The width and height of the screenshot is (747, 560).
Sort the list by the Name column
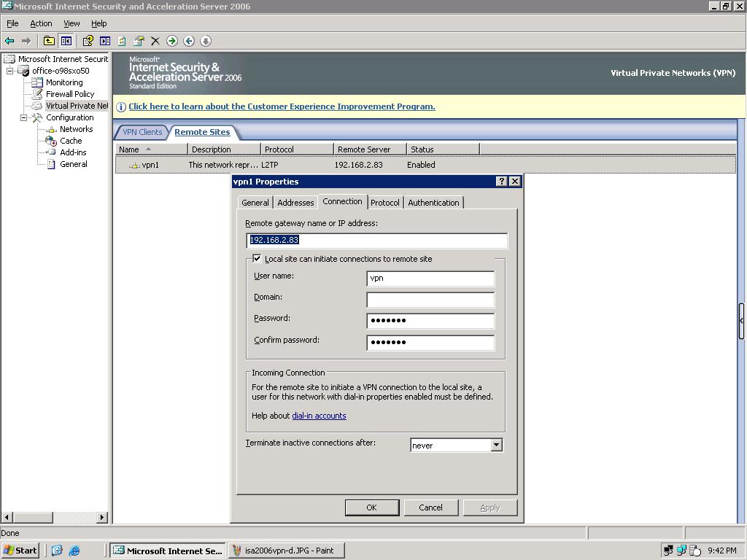coord(152,149)
